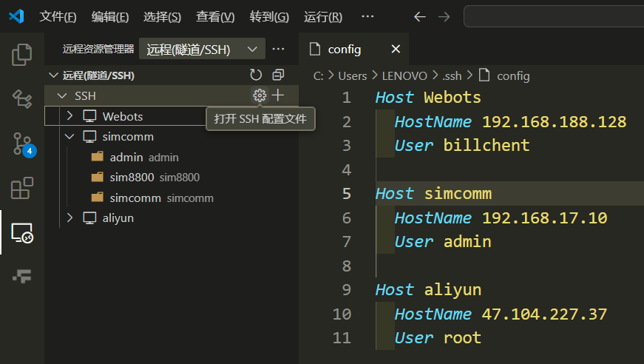Click IP 47.104.227.37 on line 10

[545, 314]
